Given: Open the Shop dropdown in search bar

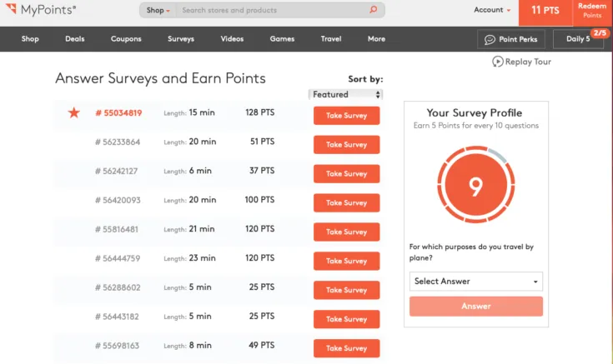Looking at the screenshot, I should point(158,11).
